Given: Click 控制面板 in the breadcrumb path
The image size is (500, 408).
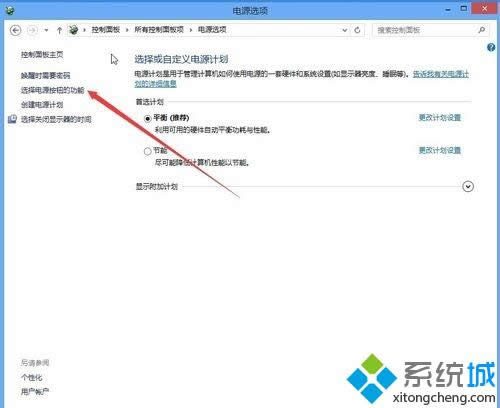Looking at the screenshot, I should click(x=106, y=30).
